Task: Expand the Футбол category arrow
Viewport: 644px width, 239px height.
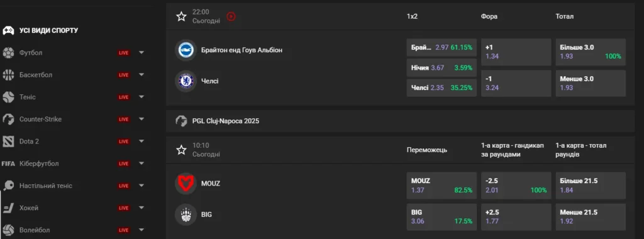Action: 142,53
